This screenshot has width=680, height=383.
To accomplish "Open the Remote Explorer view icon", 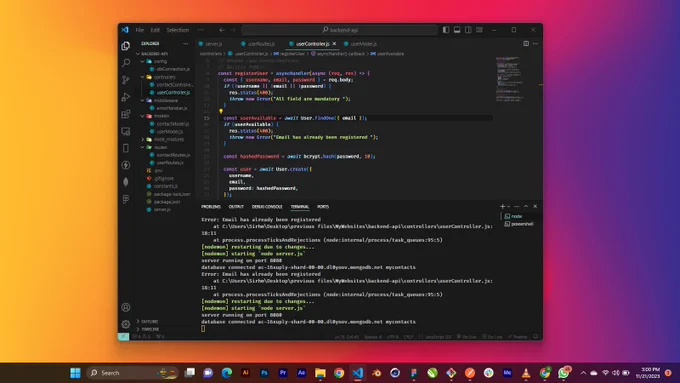I will click(x=126, y=131).
